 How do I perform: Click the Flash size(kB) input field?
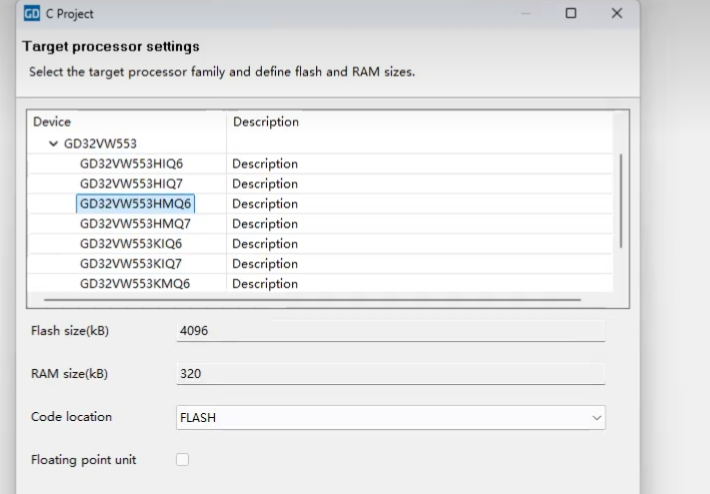pyautogui.click(x=390, y=331)
